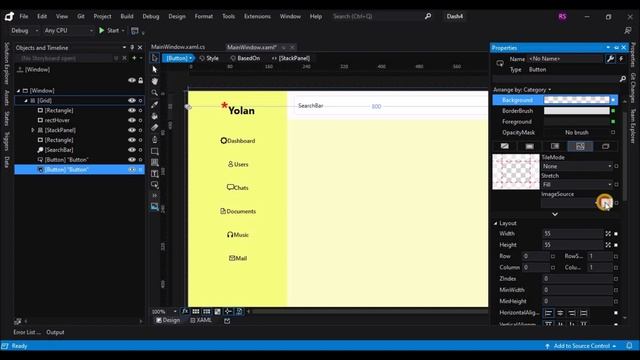Swap designer panes icon
This screenshot has width=640, height=360.
(227, 321)
